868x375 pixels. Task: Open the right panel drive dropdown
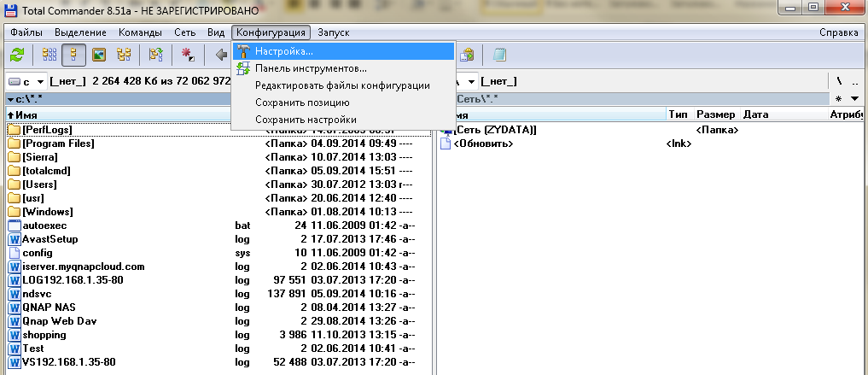coord(470,82)
